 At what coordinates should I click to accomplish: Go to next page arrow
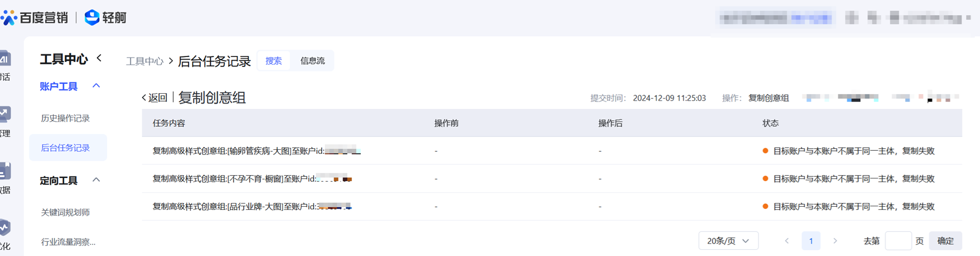[x=835, y=241]
